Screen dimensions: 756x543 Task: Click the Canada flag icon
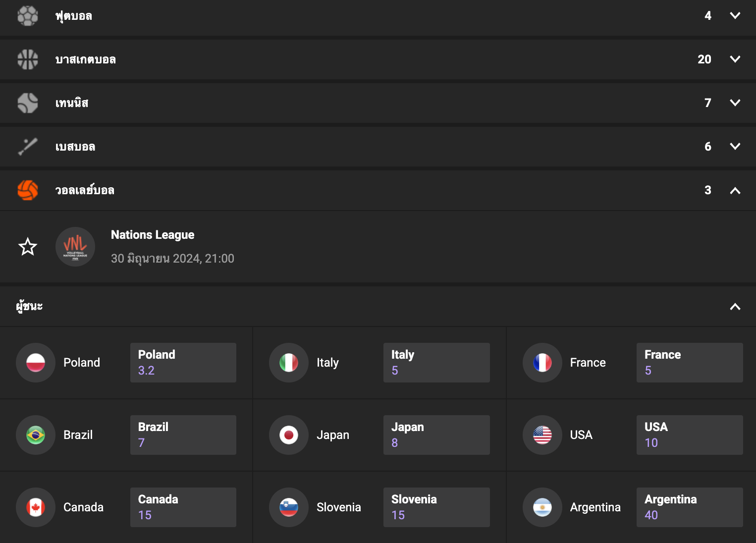coord(36,507)
